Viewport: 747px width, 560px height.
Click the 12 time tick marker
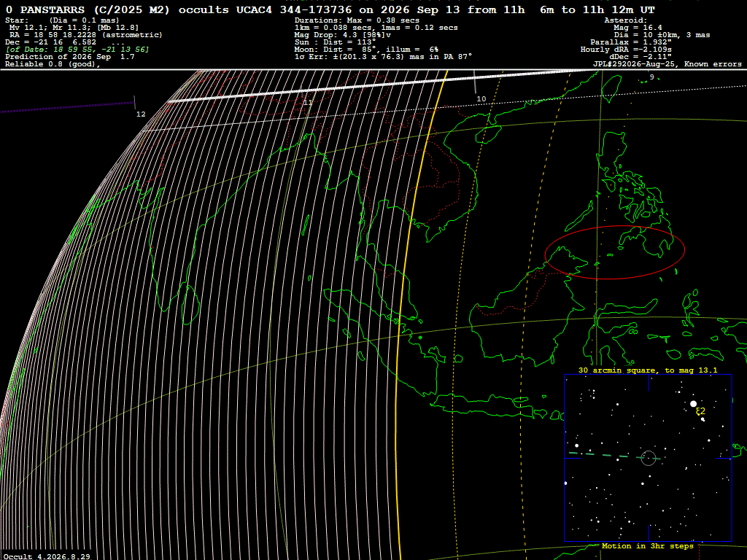(x=135, y=102)
